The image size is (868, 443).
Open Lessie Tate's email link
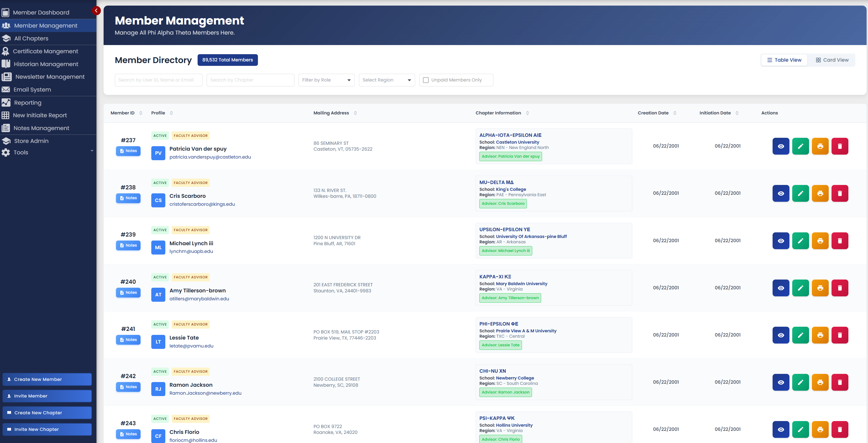click(191, 346)
